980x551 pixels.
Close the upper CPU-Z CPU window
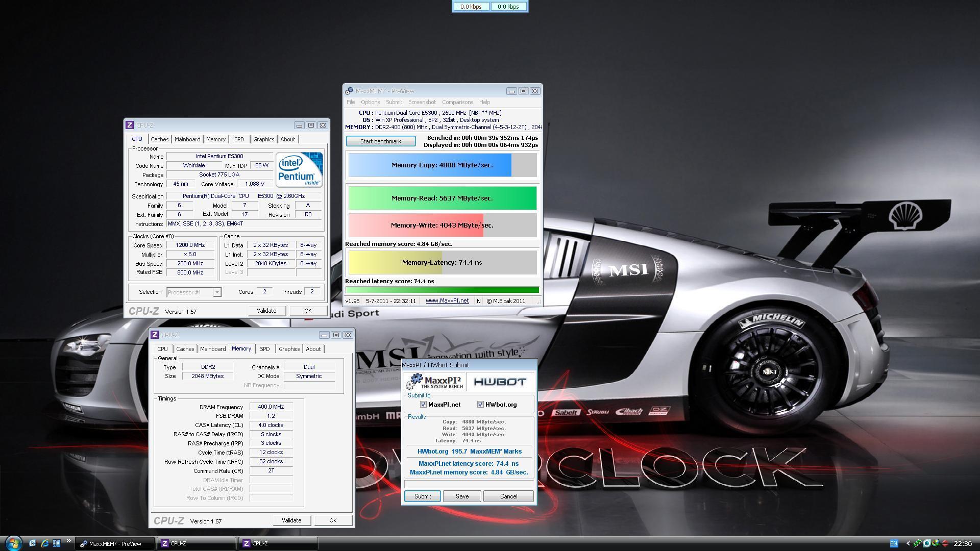(323, 125)
